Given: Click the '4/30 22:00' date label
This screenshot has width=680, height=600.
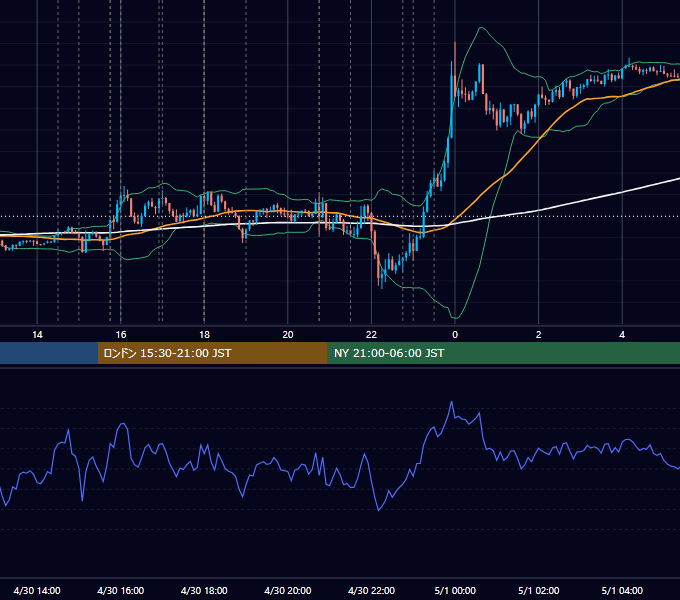Looking at the screenshot, I should [371, 590].
